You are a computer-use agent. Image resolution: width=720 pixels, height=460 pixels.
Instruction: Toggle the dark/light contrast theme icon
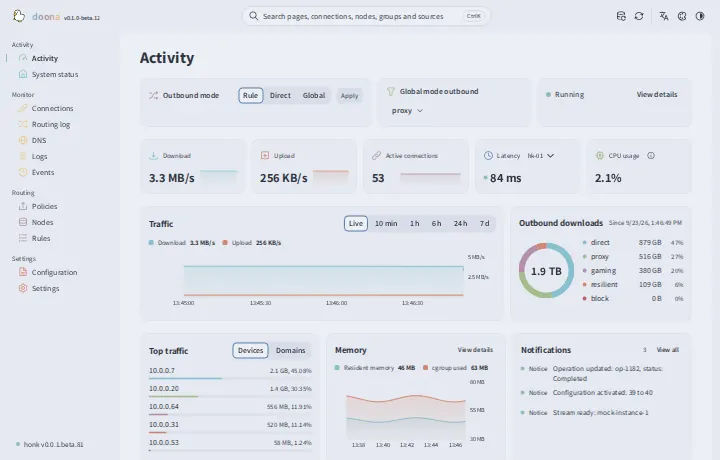pos(700,16)
